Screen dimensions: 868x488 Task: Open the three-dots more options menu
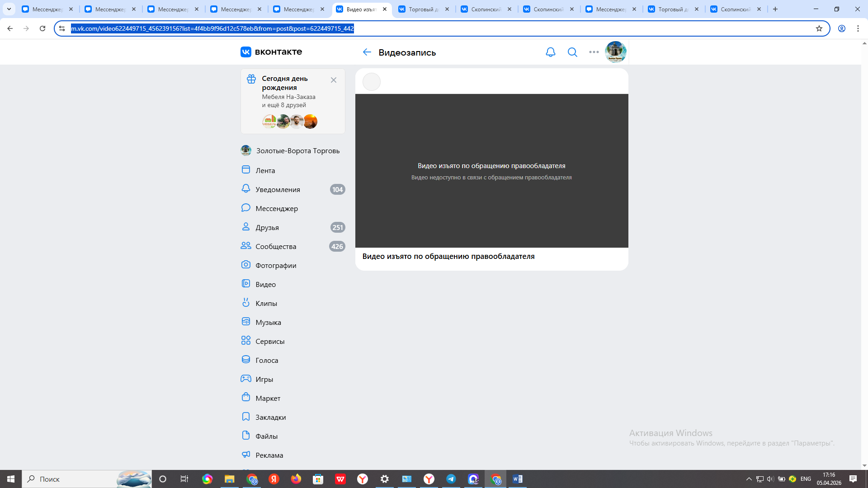pos(594,52)
